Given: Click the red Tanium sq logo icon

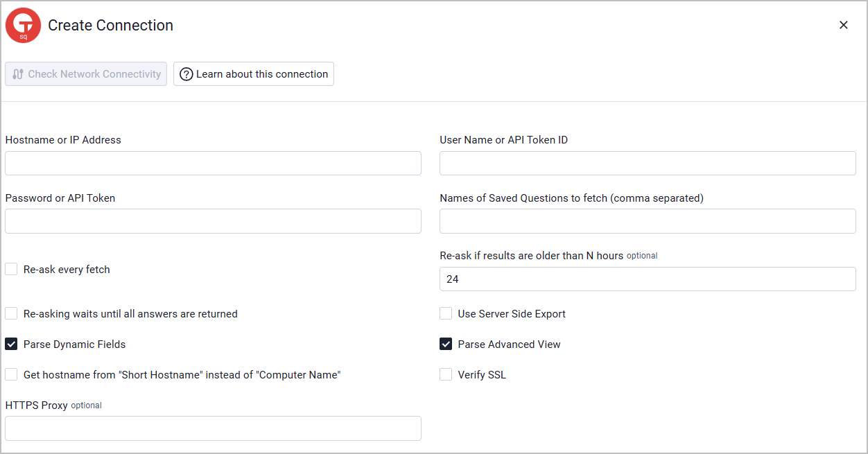Looking at the screenshot, I should [x=23, y=26].
